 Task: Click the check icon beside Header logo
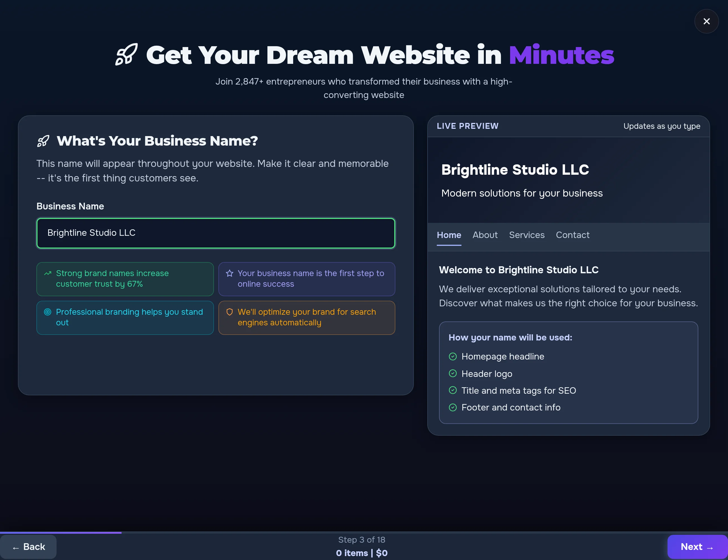(x=453, y=373)
